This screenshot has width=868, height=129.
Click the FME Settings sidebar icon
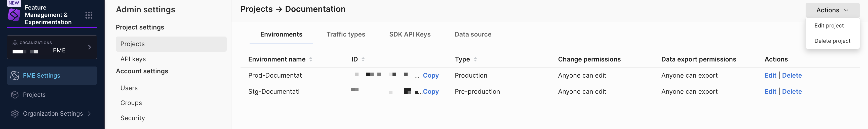15,76
